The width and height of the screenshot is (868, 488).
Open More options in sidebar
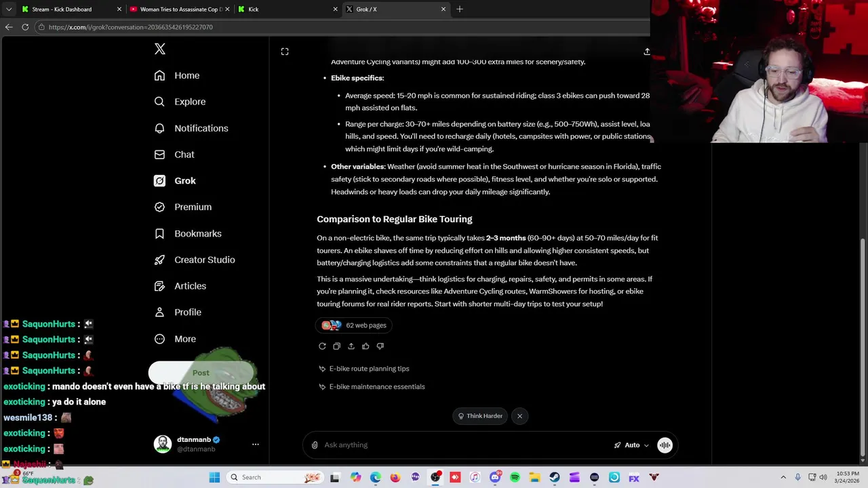[175, 339]
